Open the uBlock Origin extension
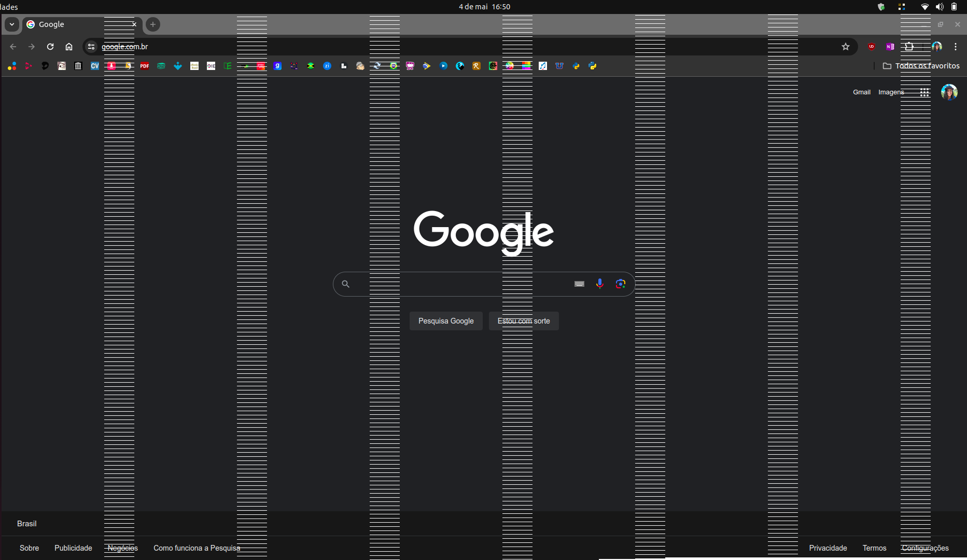Image resolution: width=967 pixels, height=560 pixels. pos(872,47)
